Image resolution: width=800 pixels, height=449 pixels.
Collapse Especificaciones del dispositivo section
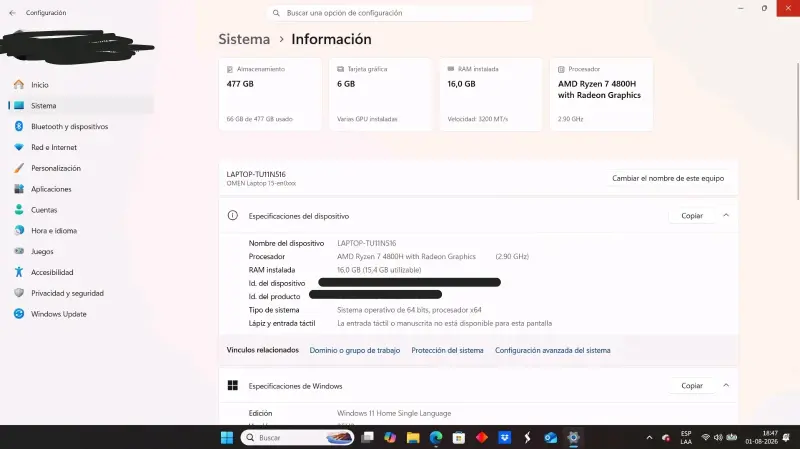726,216
